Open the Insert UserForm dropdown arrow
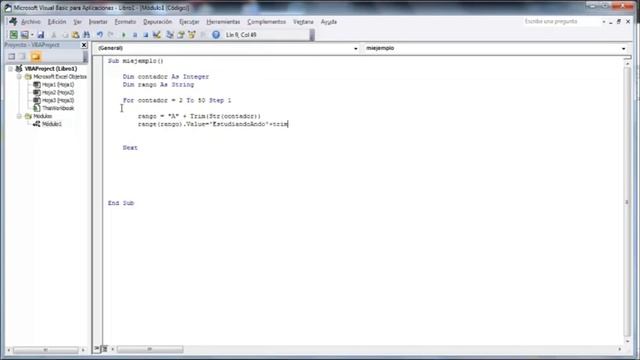 point(32,35)
